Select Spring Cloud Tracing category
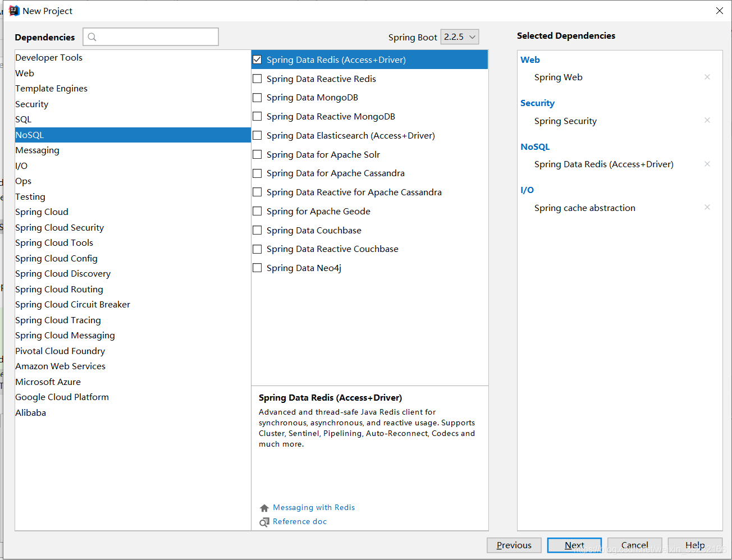This screenshot has width=732, height=560. [132, 320]
